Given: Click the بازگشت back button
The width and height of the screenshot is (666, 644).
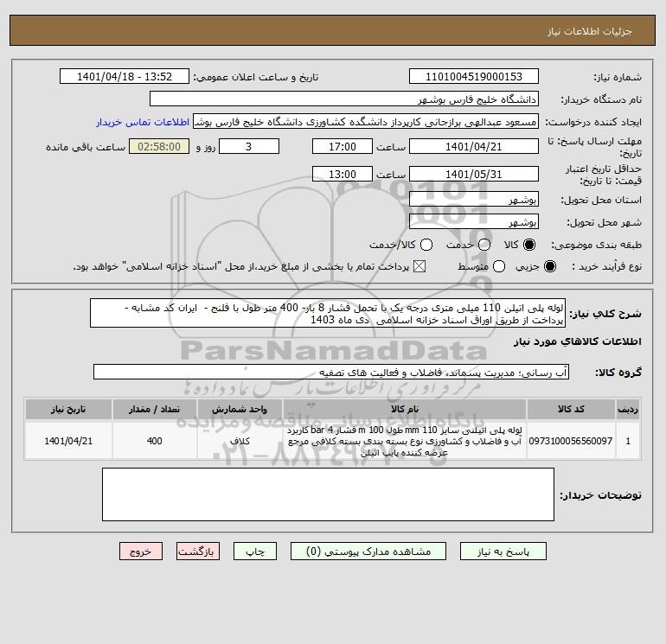Looking at the screenshot, I should click(x=198, y=552).
